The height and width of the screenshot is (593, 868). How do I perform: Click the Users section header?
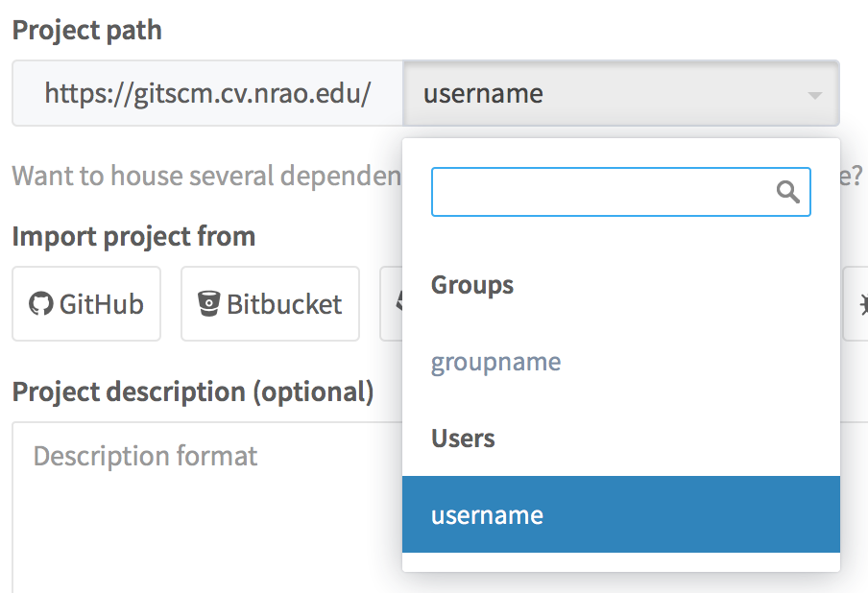point(463,439)
